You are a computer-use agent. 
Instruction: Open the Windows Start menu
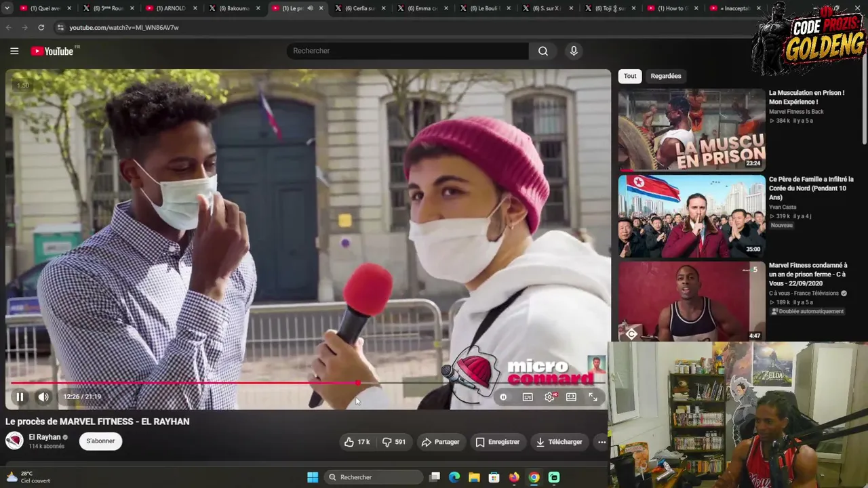point(313,477)
